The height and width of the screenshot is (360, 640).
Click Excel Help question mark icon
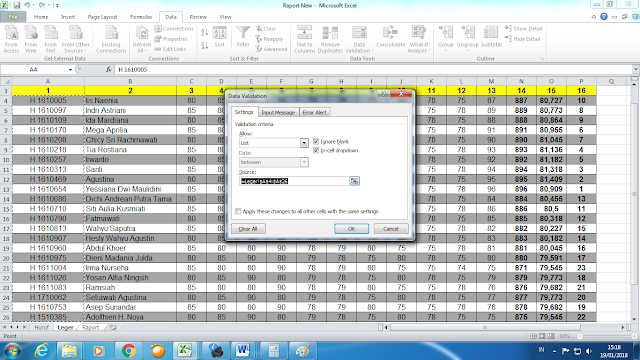tap(604, 17)
